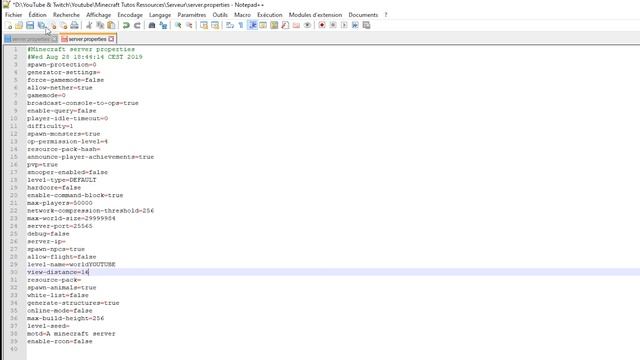
Task: Click the Save All toolbar icon
Action: (x=41, y=25)
